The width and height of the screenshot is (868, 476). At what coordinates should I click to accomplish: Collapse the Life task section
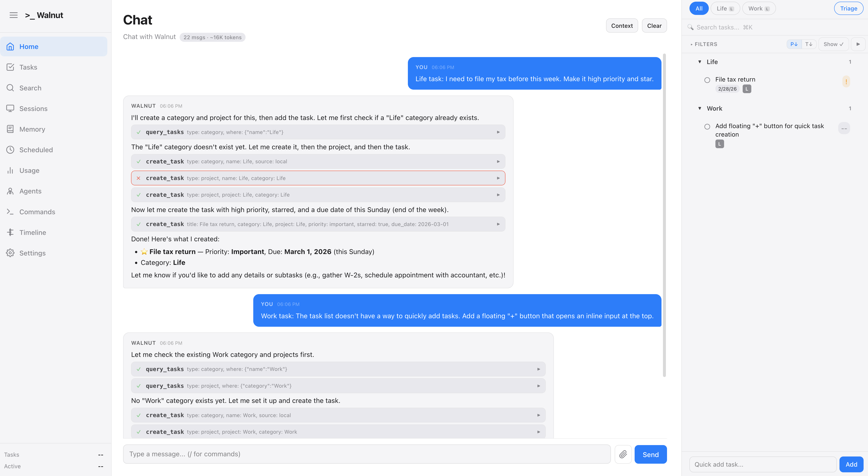(x=700, y=62)
